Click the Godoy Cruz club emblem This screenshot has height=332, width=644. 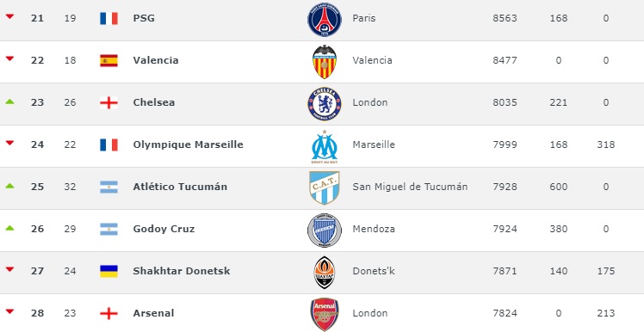click(x=325, y=231)
